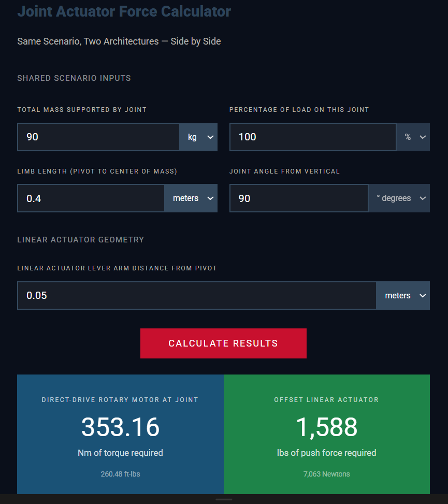Click the Linear Actuator Geometry section label

pyautogui.click(x=81, y=240)
